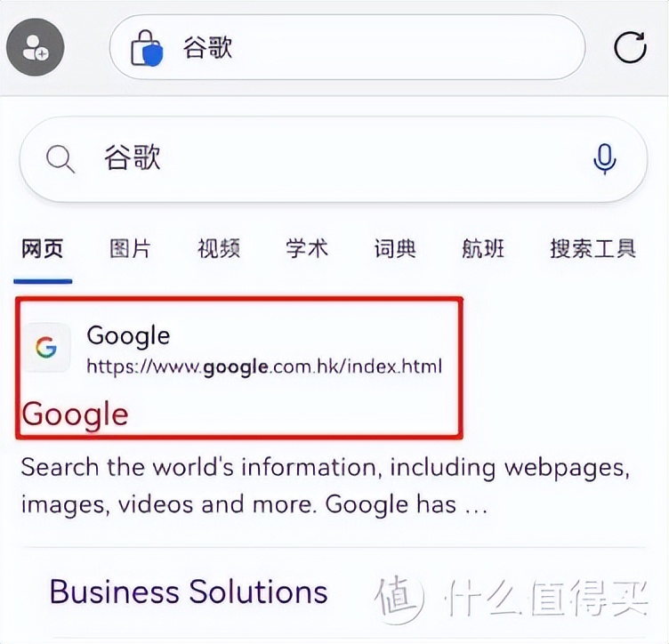Click the magnifier search icon
Image resolution: width=669 pixels, height=644 pixels.
tap(60, 158)
